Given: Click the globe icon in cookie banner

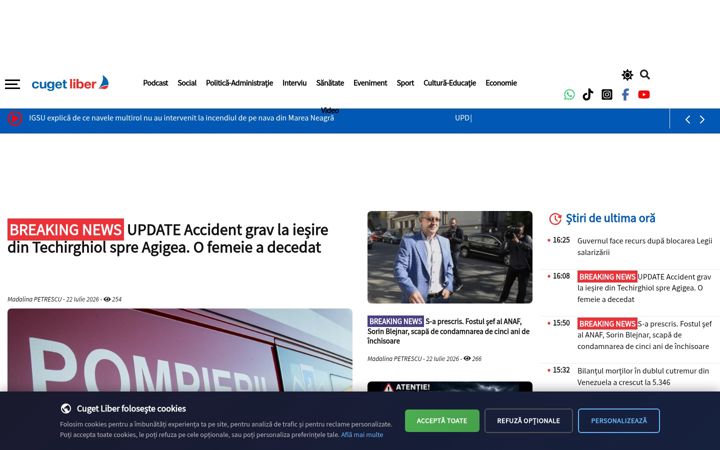Looking at the screenshot, I should coord(66,408).
